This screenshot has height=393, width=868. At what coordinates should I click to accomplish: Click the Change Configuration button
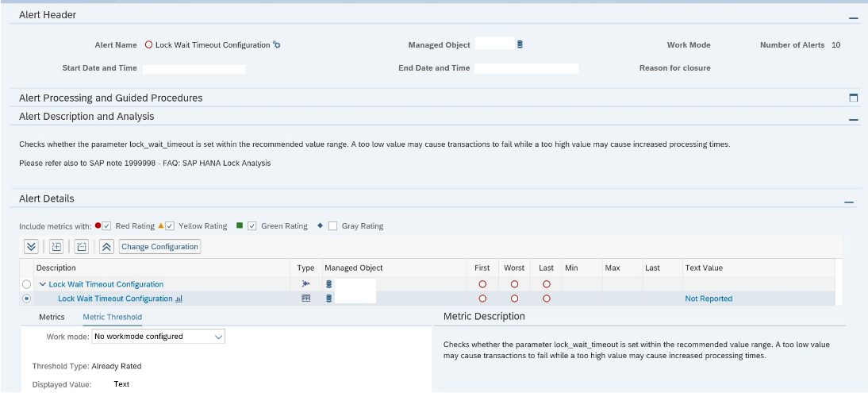point(160,247)
